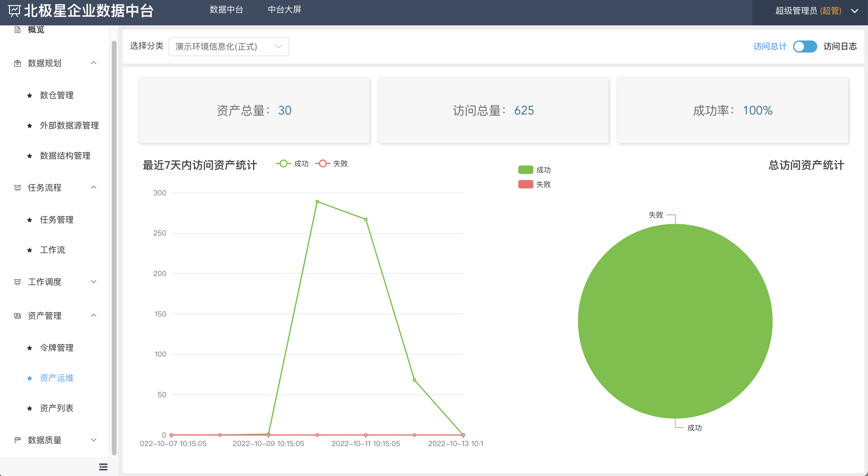This screenshot has width=868, height=476.
Task: Click the line chart peak point near 290
Action: click(x=317, y=201)
